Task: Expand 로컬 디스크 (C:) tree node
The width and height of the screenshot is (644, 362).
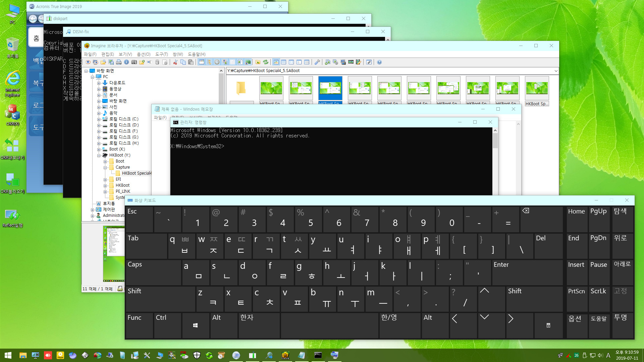Action: click(99, 119)
